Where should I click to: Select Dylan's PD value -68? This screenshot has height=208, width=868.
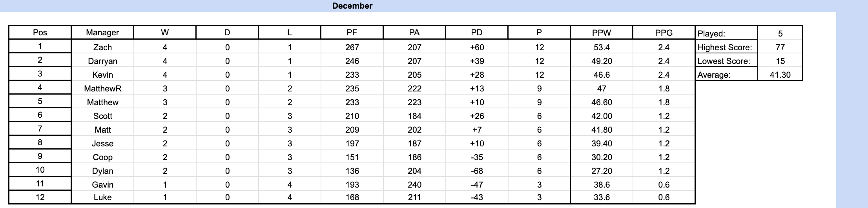tap(476, 171)
